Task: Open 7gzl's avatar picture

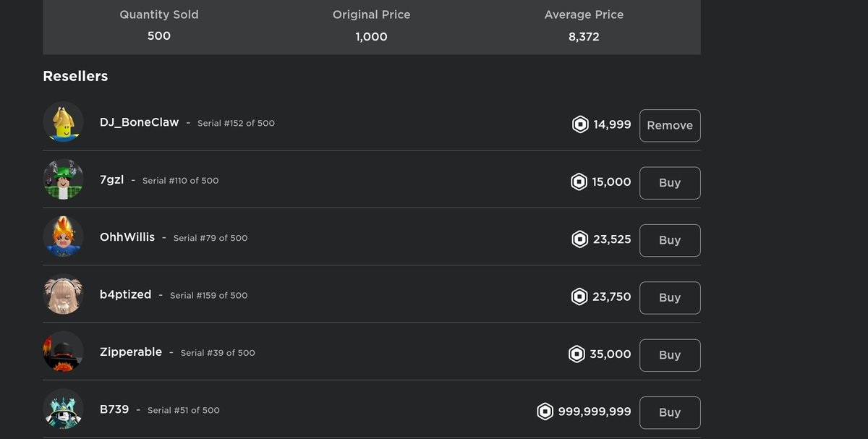Action: click(63, 180)
